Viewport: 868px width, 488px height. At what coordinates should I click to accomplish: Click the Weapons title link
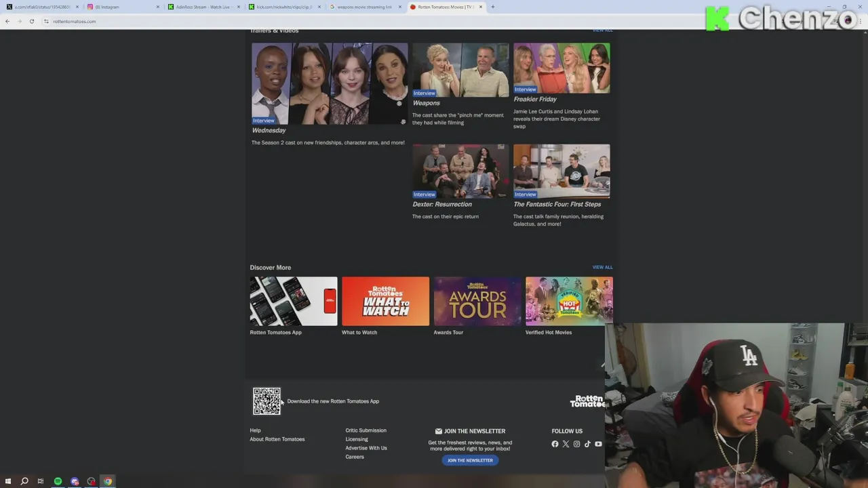(427, 103)
